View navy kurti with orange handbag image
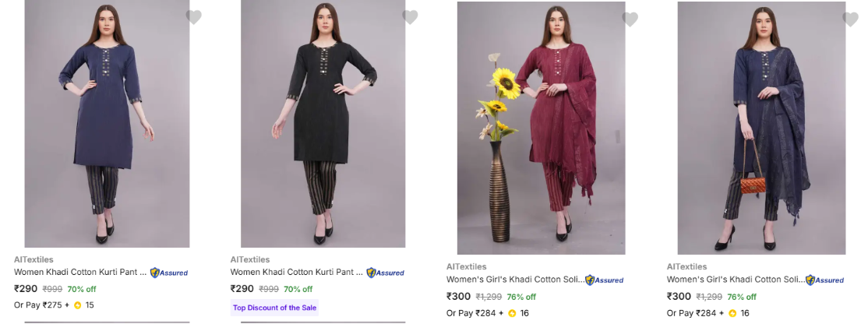The image size is (868, 324). click(x=761, y=129)
